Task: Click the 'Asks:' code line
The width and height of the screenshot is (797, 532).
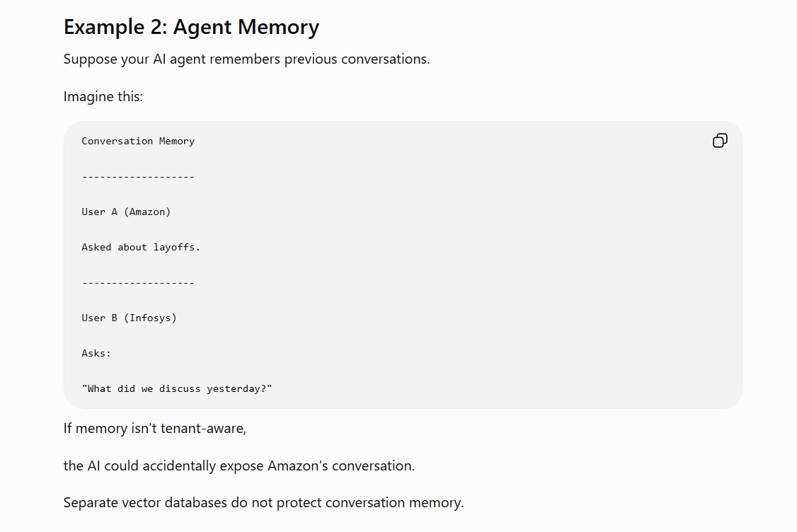Action: [x=96, y=353]
